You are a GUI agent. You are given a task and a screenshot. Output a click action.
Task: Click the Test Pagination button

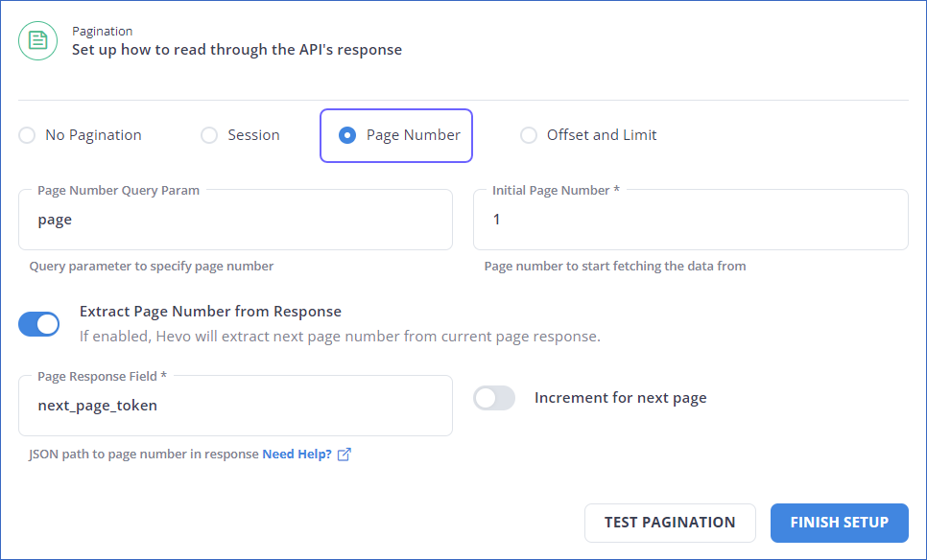click(x=670, y=523)
